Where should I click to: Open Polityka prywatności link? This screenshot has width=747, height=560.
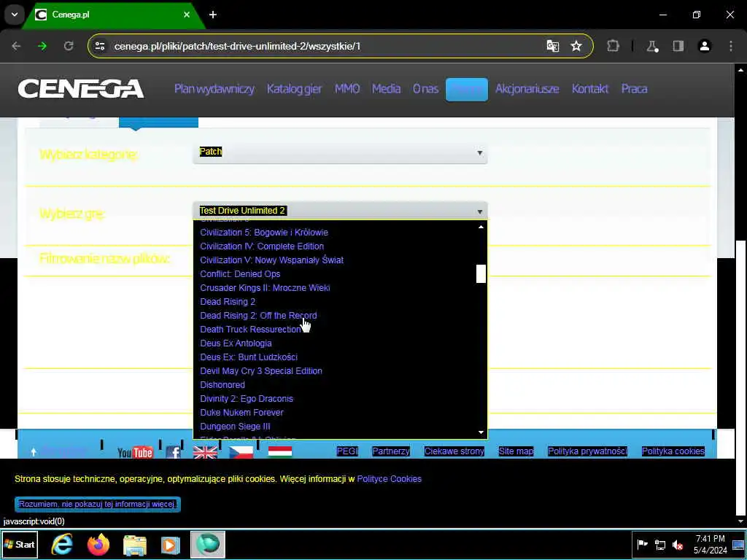[x=587, y=451]
